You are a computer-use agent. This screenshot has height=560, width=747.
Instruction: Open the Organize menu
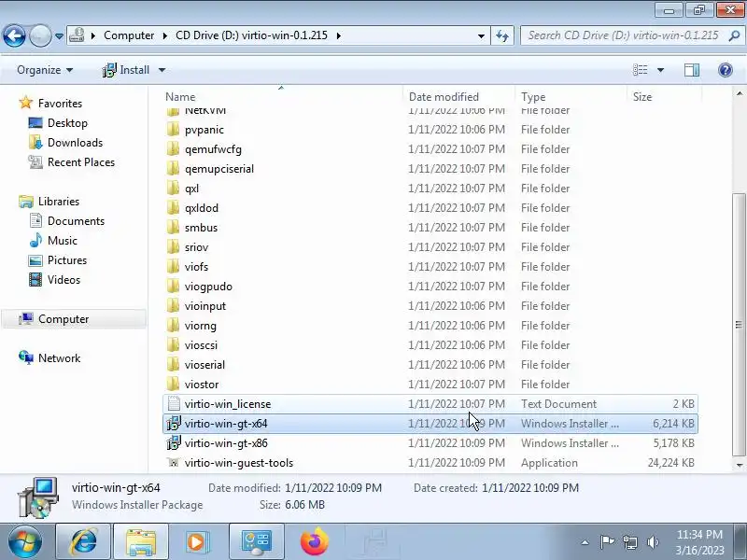click(45, 70)
